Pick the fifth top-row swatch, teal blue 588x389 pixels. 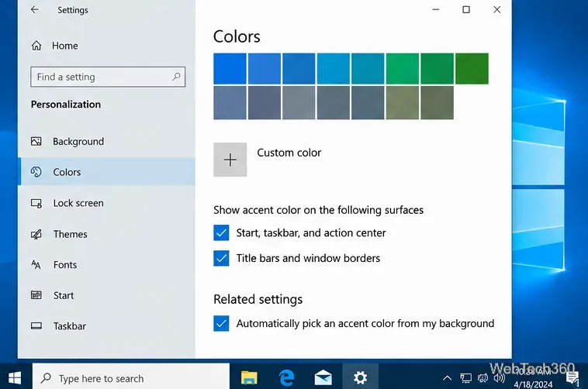click(368, 69)
